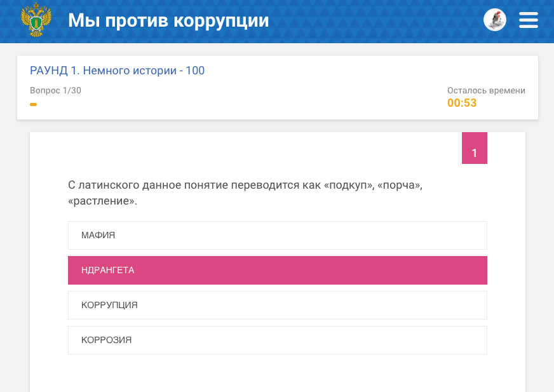The width and height of the screenshot is (554, 392).
Task: Click the round heading "РАУНД 1. Немного истории"
Action: coord(103,71)
